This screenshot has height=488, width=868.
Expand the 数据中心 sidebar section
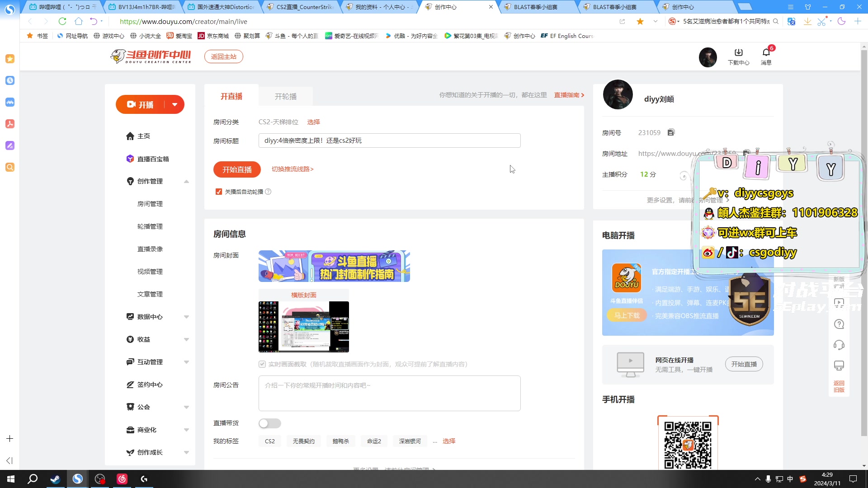pos(186,316)
